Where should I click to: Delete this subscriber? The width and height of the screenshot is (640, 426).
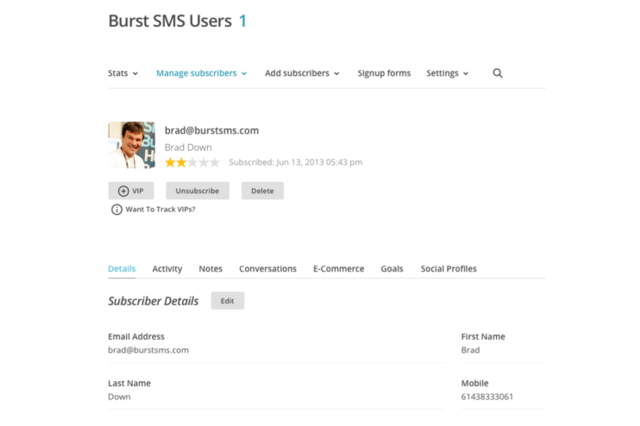point(262,191)
